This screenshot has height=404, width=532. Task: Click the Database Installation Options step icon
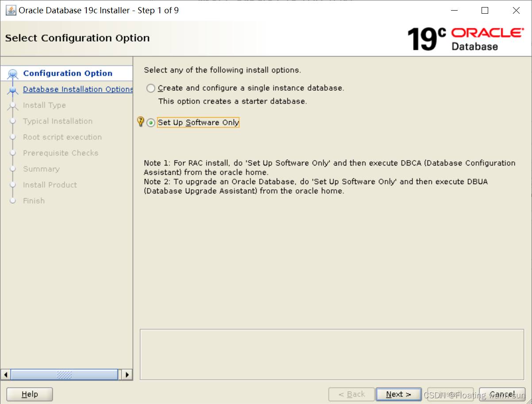[13, 89]
